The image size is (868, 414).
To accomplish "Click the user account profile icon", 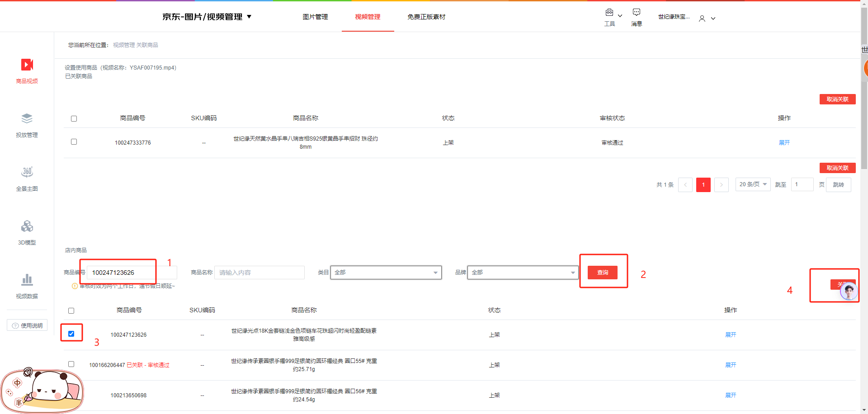I will (702, 19).
